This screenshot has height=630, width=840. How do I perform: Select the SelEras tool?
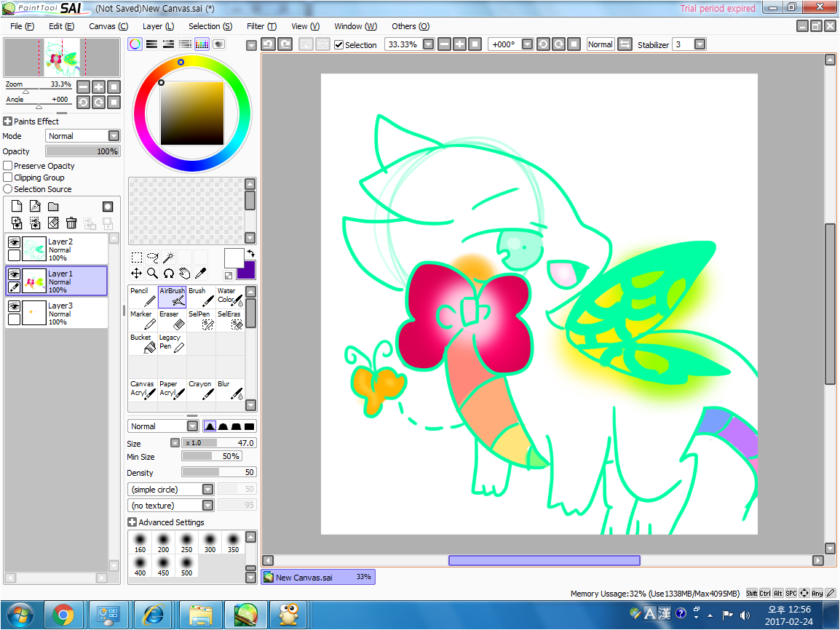230,320
